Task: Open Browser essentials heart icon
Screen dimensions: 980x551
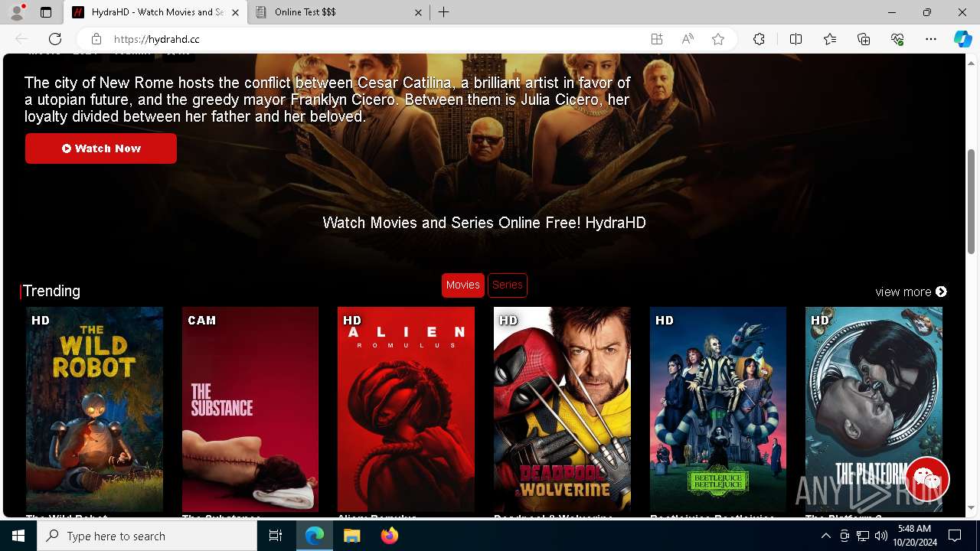Action: click(897, 39)
